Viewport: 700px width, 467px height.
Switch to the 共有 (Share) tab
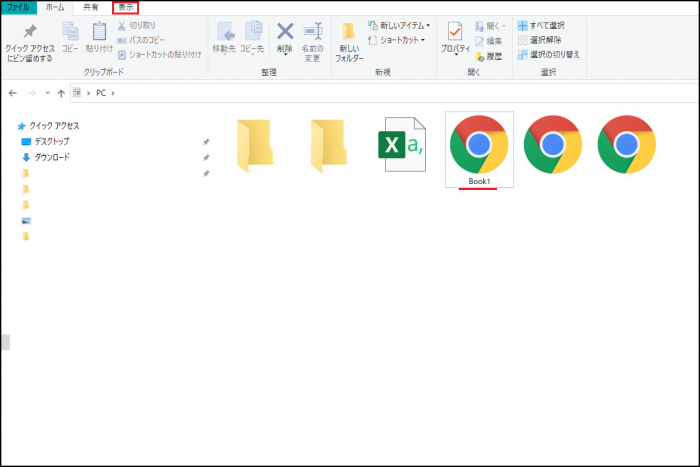tap(91, 8)
